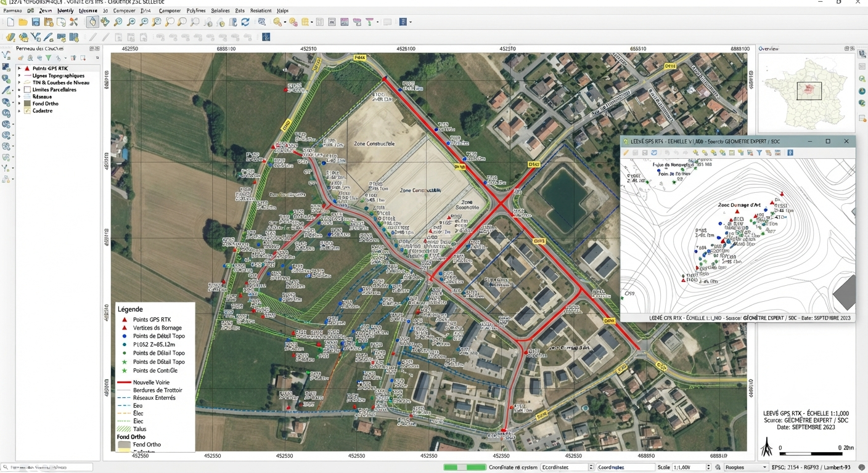
Task: Open the rotation dropdown in the status bar
Action: [x=746, y=467]
